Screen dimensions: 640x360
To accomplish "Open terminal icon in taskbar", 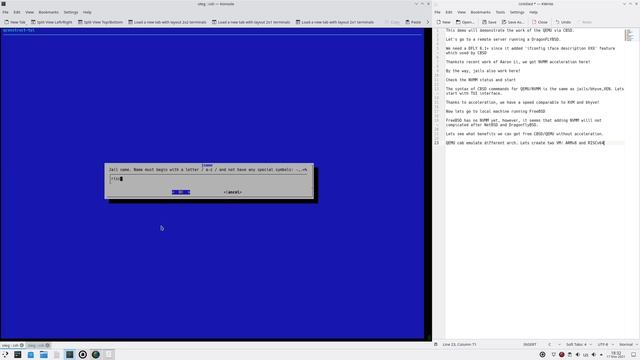I will pos(18,354).
